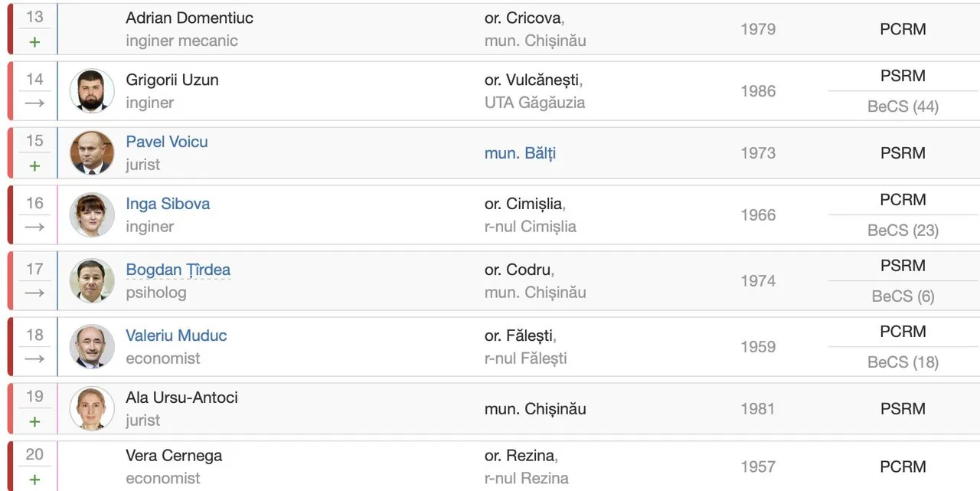The width and height of the screenshot is (980, 491).
Task: Open Bogdan Țîrdea profile link
Action: tap(178, 270)
